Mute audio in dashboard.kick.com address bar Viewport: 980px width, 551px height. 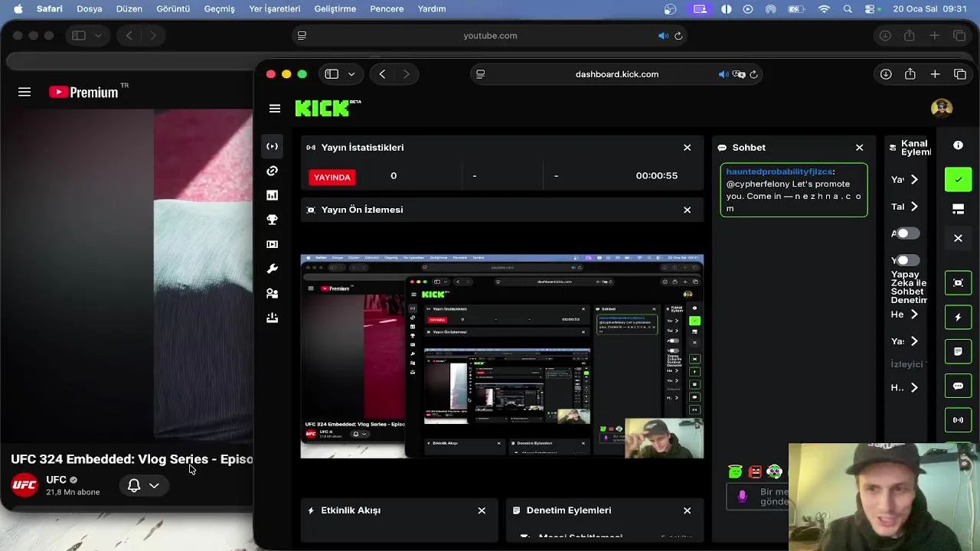[x=723, y=74]
